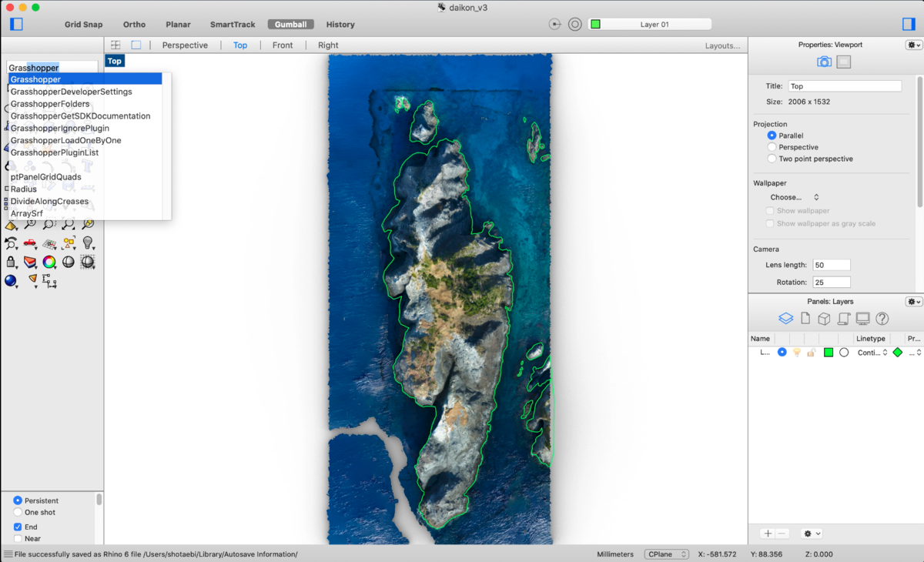
Task: Open the layer Linetype Conti... dropdown
Action: pyautogui.click(x=872, y=352)
